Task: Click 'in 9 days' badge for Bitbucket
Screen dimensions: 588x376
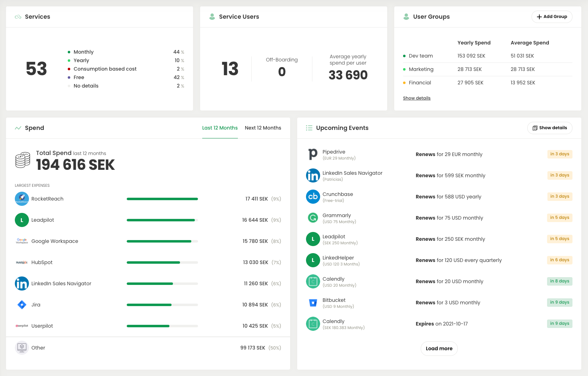Action: pyautogui.click(x=560, y=302)
